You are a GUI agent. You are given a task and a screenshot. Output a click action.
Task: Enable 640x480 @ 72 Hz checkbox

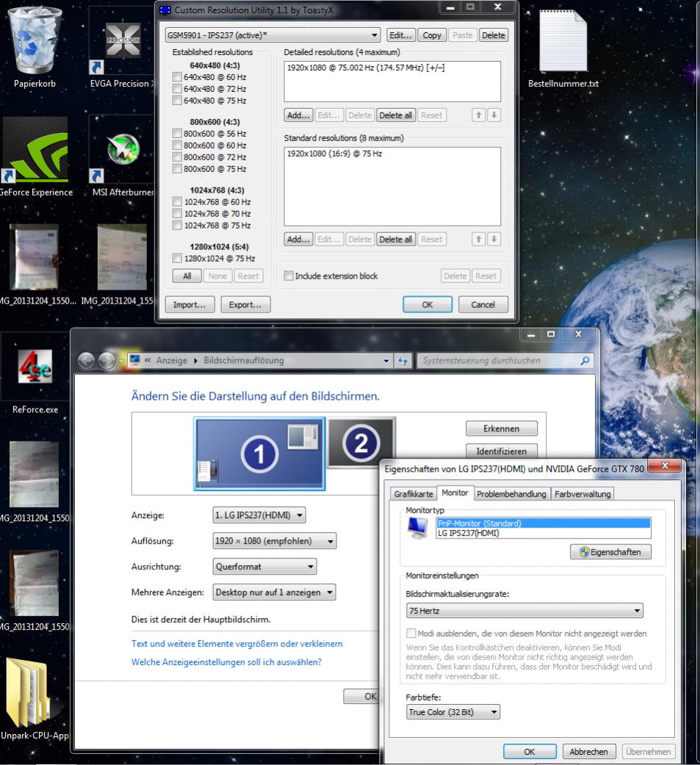(x=177, y=89)
